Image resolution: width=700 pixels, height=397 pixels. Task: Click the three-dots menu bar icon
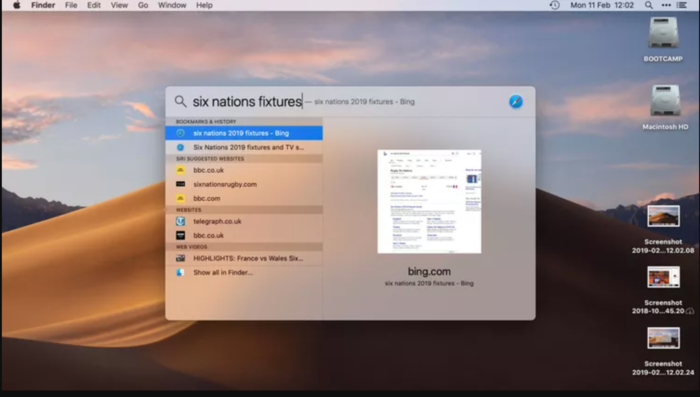[666, 5]
